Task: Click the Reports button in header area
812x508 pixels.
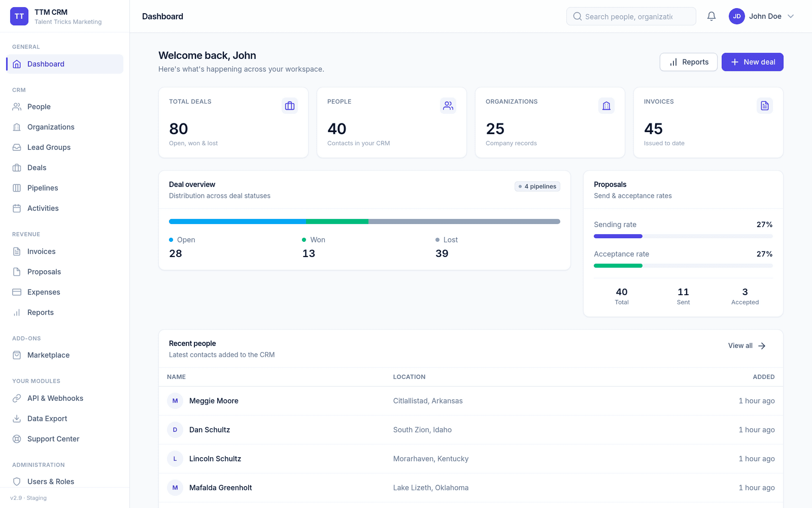Action: tap(689, 62)
